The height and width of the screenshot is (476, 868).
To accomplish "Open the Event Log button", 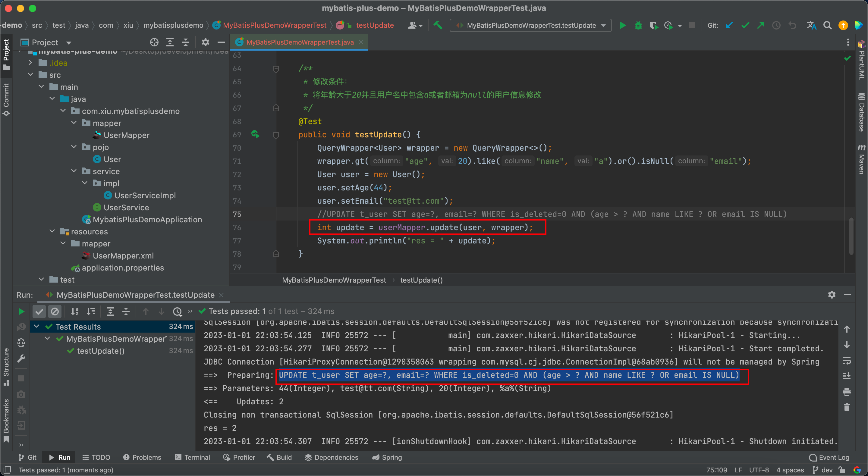I will tap(829, 457).
